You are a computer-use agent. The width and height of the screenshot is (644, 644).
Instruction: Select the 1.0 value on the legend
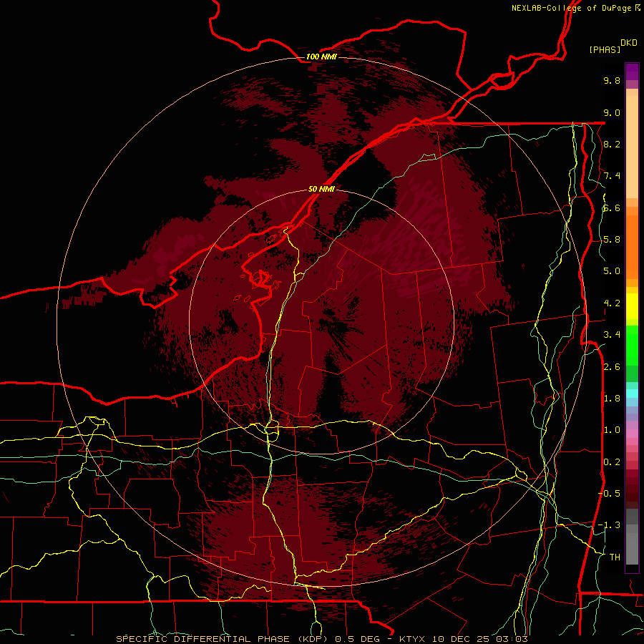pyautogui.click(x=612, y=430)
